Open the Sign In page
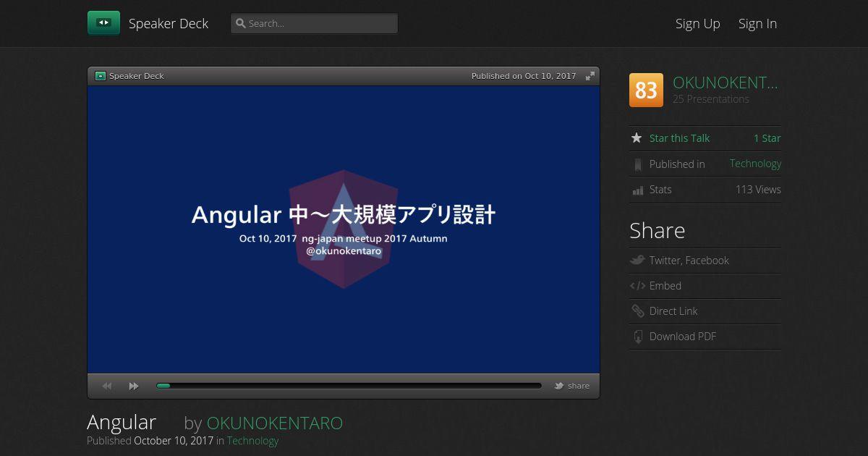868x456 pixels. click(x=757, y=23)
